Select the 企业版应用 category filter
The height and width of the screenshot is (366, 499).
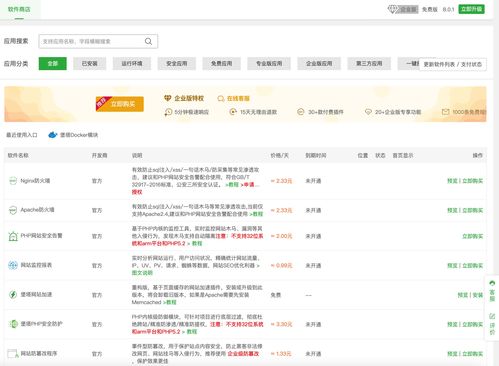319,64
